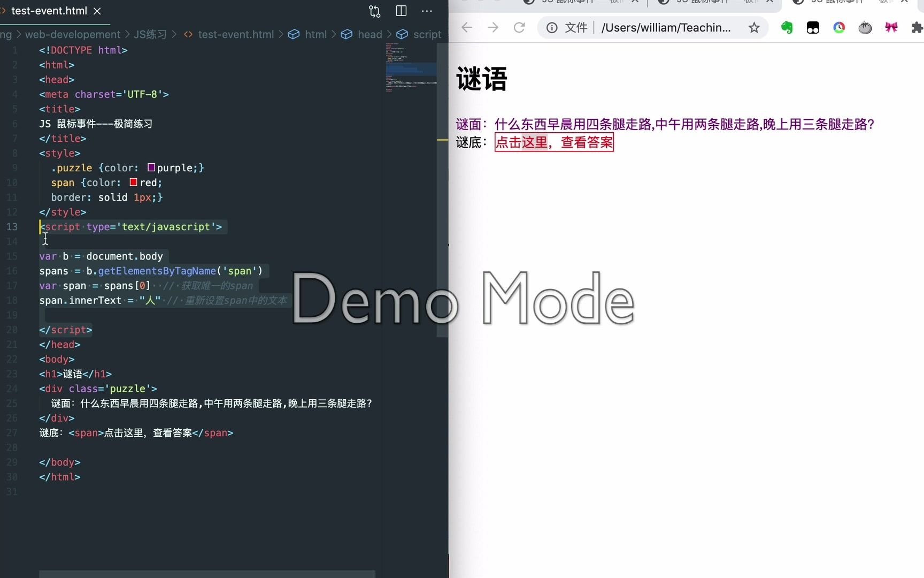
Task: Open the head symbol breadcrumb
Action: (x=362, y=34)
